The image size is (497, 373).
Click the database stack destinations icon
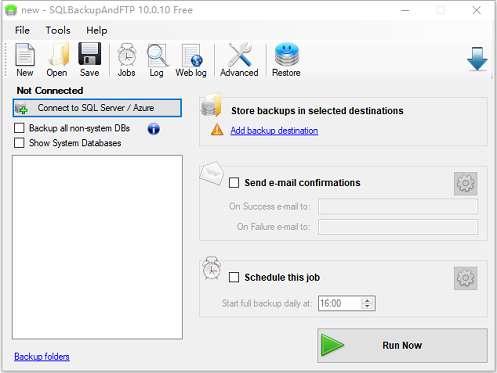tap(211, 105)
